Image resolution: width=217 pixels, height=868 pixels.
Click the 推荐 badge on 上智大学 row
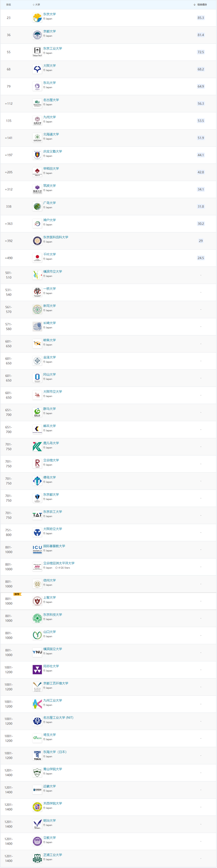tap(17, 594)
